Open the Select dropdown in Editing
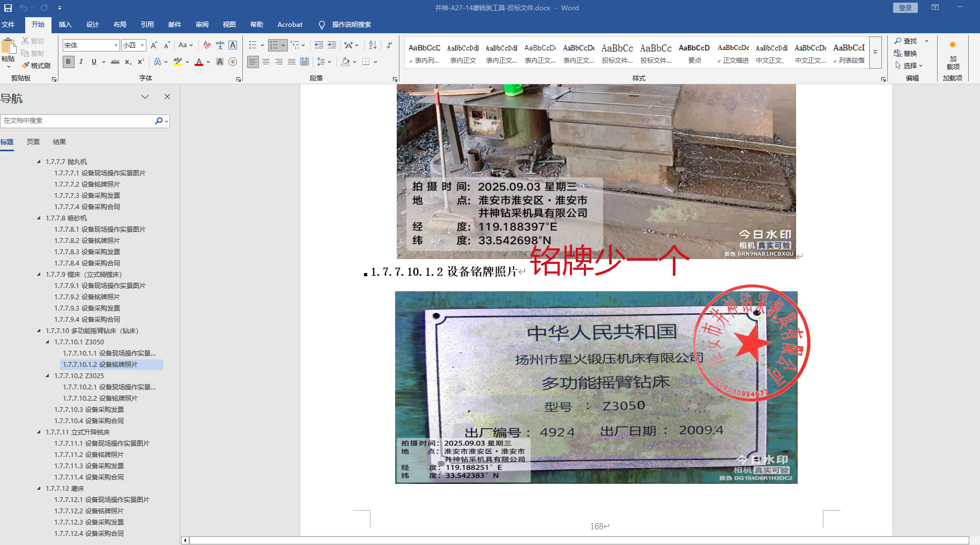The width and height of the screenshot is (980, 545). [909, 65]
